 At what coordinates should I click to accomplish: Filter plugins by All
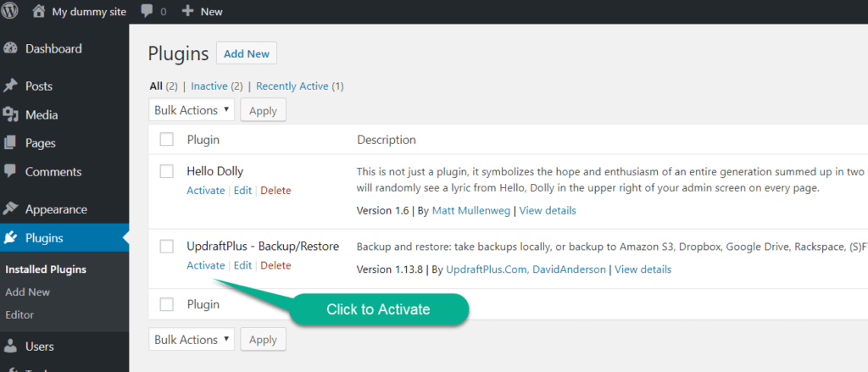(x=156, y=86)
